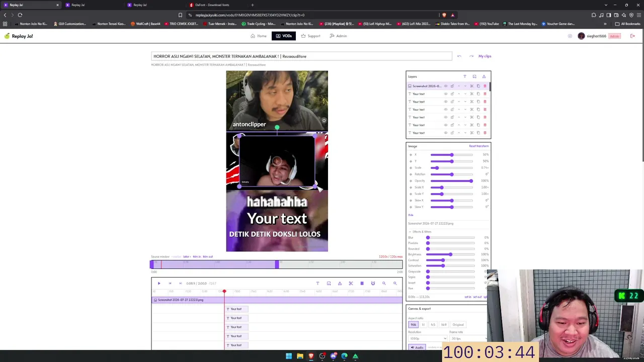The width and height of the screenshot is (644, 362).
Task: Select 4:5 aspect ratio
Action: 433,325
